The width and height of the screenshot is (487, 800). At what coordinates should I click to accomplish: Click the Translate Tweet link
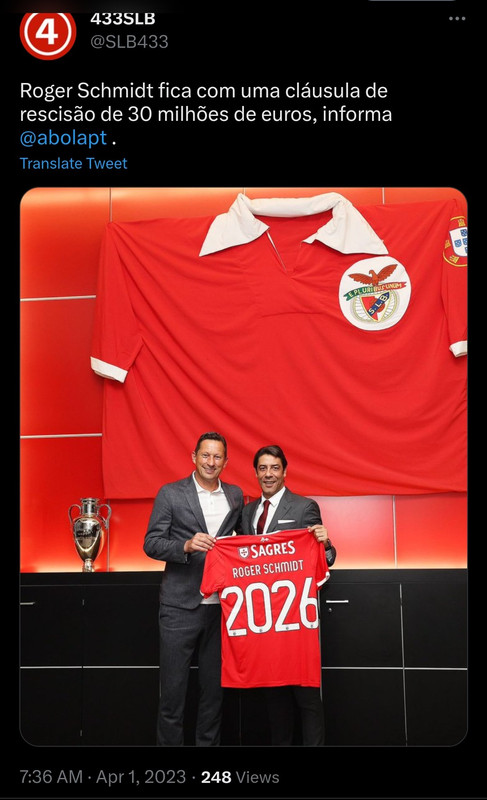tap(73, 163)
